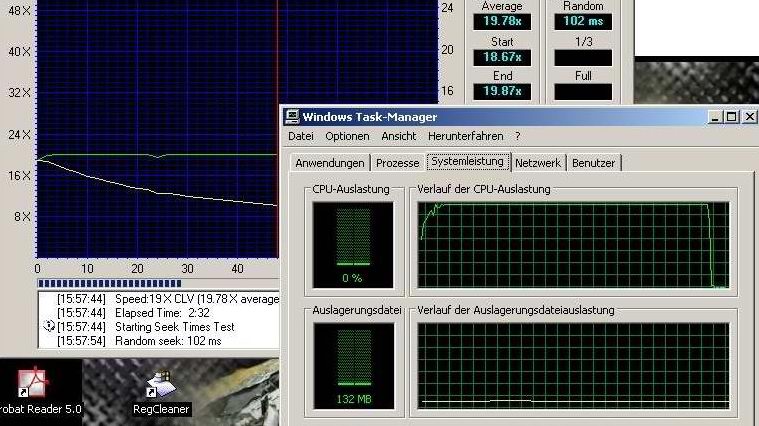This screenshot has height=426, width=759.
Task: Open the ? help menu
Action: click(517, 136)
